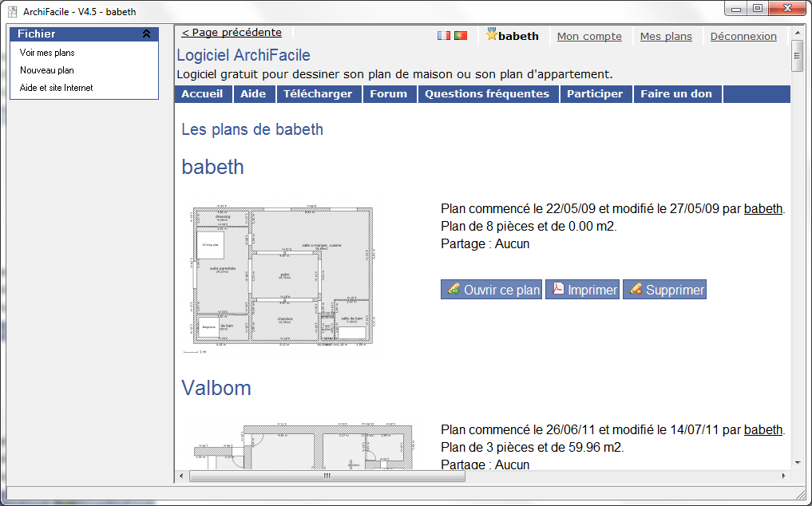This screenshot has height=506, width=812.
Task: Click the Faire un don tab
Action: coord(676,93)
